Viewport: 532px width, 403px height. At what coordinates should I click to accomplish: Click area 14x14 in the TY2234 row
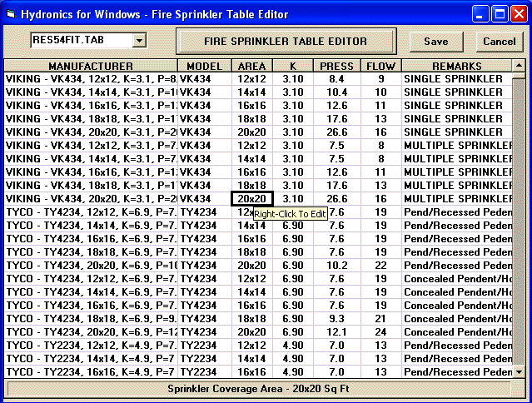(251, 359)
